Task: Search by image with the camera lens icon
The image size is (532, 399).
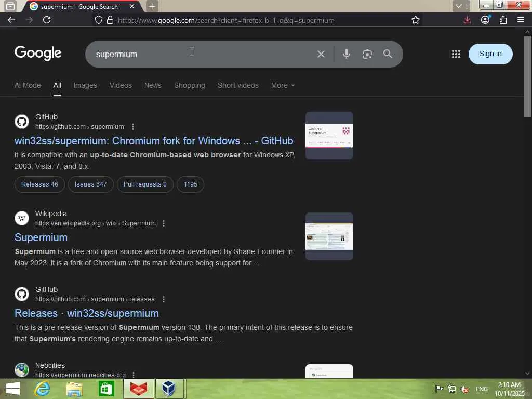Action: pos(367,54)
